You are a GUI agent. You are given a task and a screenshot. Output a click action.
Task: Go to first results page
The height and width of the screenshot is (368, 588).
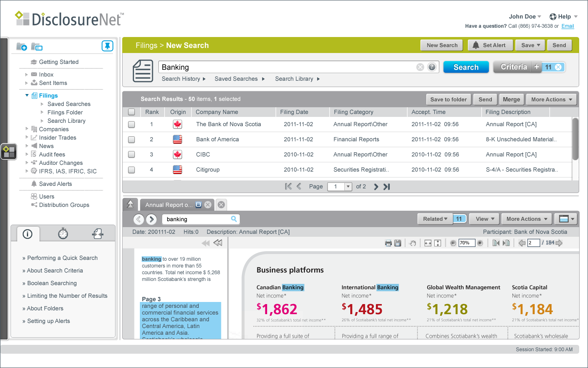pos(288,186)
